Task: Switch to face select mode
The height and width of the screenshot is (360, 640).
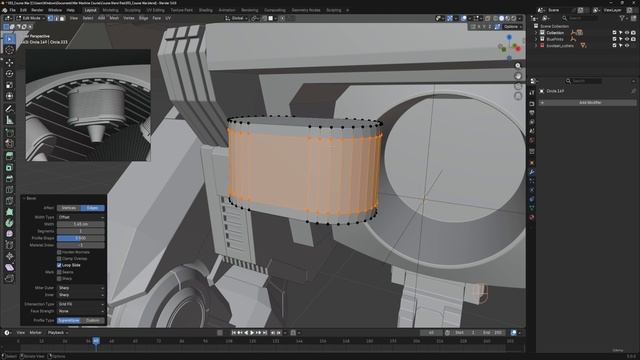Action: coord(62,18)
